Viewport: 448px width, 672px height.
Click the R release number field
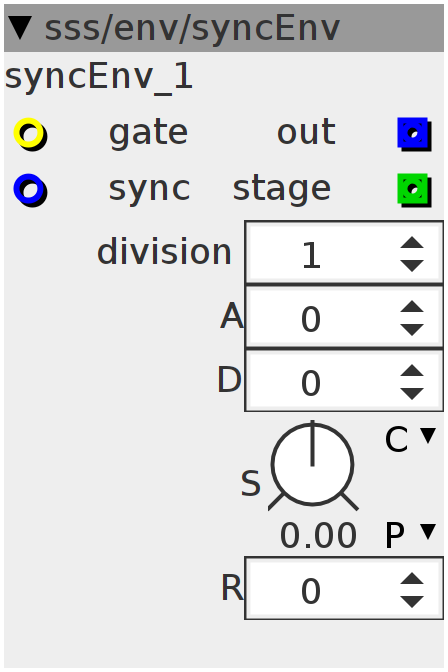pos(344,588)
